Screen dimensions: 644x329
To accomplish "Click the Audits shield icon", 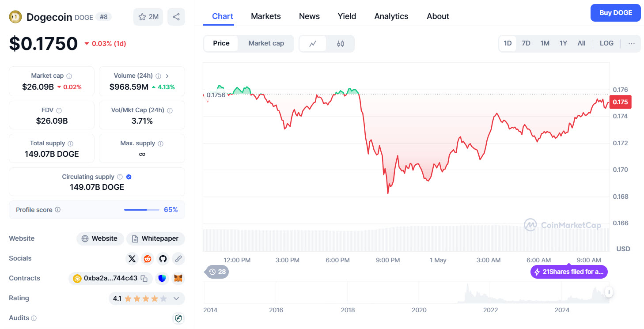I will coord(178,318).
